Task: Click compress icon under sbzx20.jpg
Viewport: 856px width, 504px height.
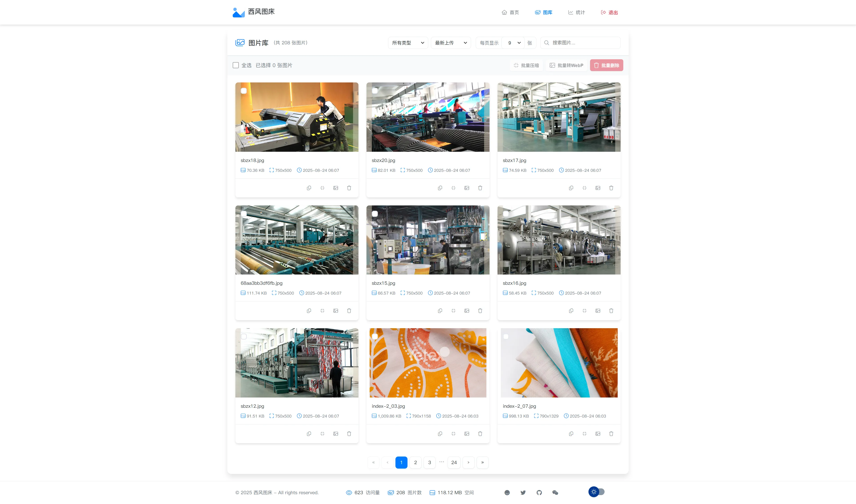Action: click(453, 188)
